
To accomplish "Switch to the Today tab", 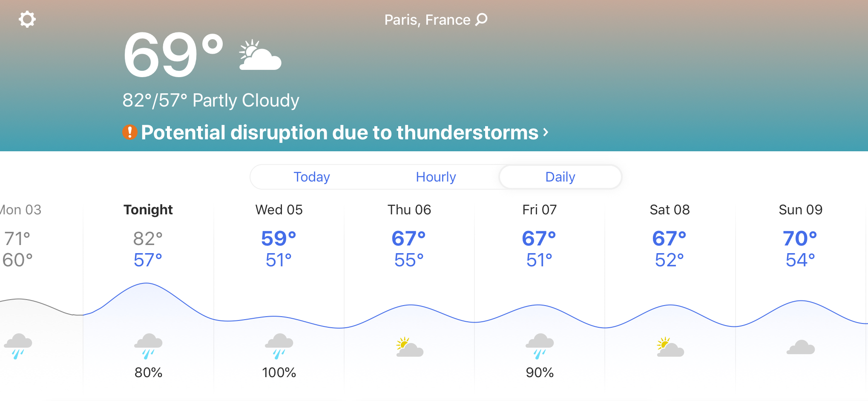I will [312, 177].
